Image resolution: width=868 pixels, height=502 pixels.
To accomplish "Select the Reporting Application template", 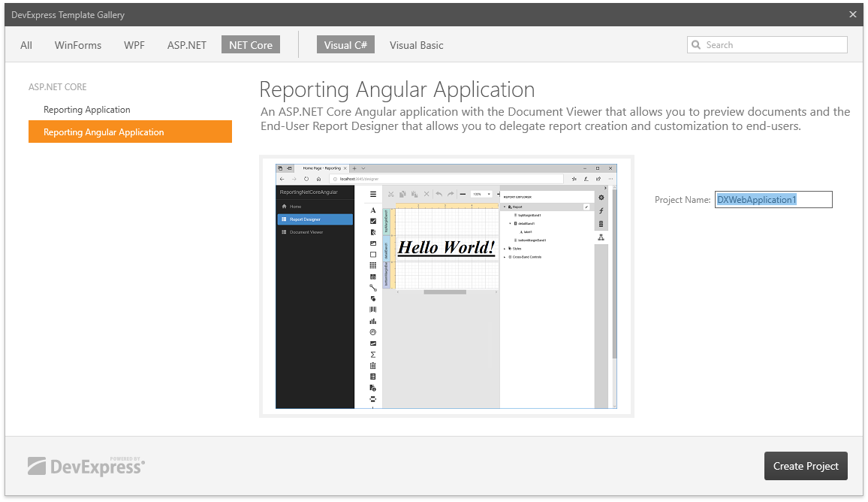I will (87, 110).
